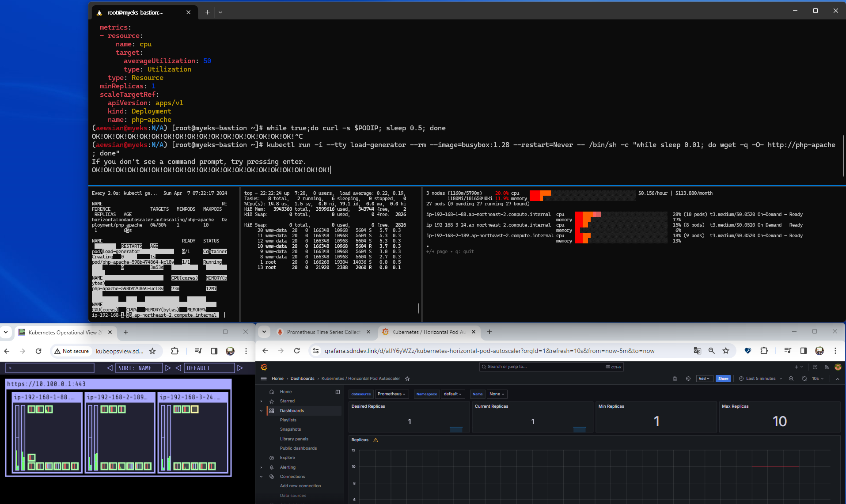The width and height of the screenshot is (846, 504).
Task: Click the Share button in Grafana
Action: pyautogui.click(x=723, y=379)
